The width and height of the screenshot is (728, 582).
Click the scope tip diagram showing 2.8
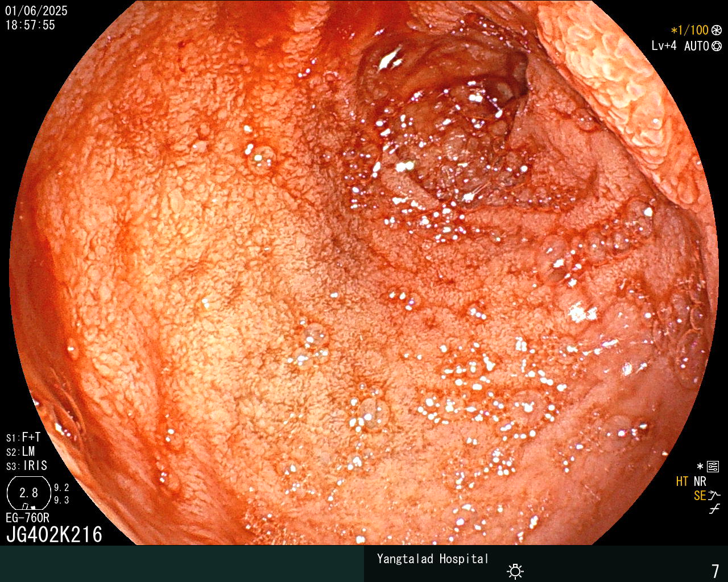29,493
